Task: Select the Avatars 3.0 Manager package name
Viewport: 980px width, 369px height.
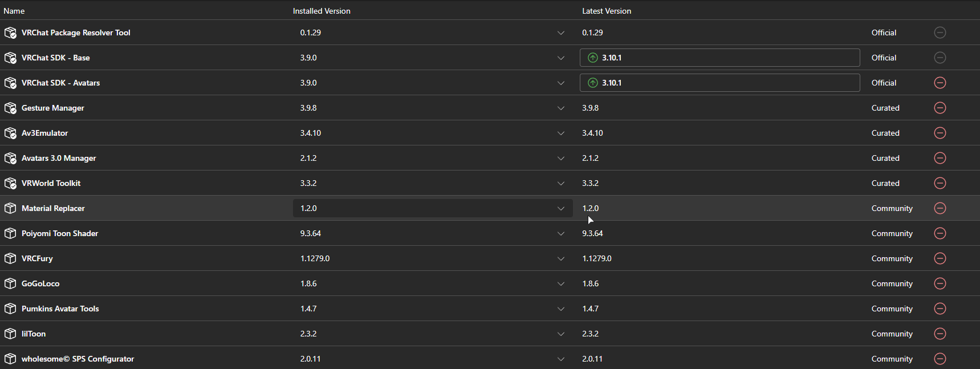Action: tap(59, 158)
